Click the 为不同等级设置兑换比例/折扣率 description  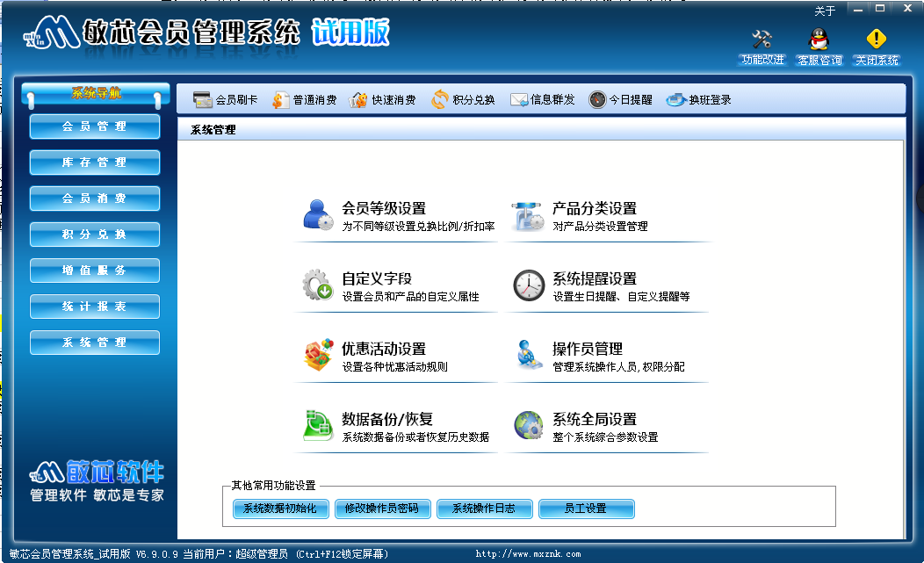(418, 227)
